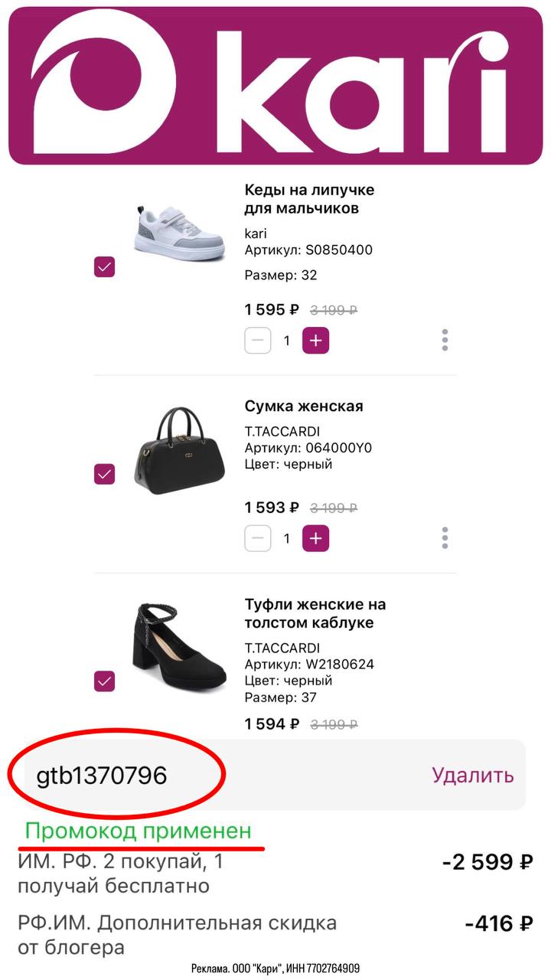Image resolution: width=551 pixels, height=980 pixels.
Task: Open the white sneakers product image
Action: pos(180,233)
